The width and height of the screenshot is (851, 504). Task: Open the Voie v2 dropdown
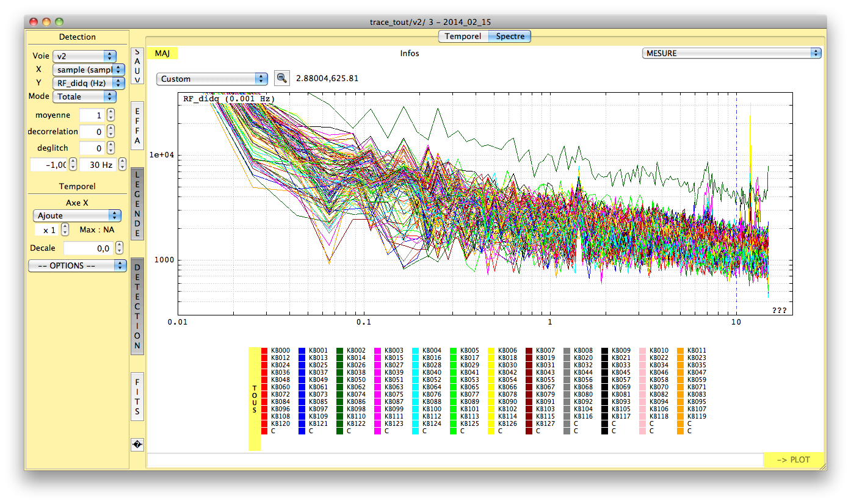[84, 56]
